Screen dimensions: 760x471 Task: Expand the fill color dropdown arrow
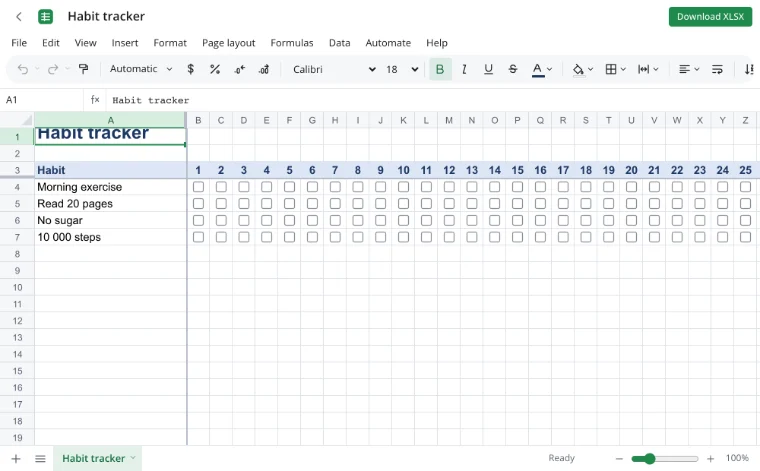point(590,69)
